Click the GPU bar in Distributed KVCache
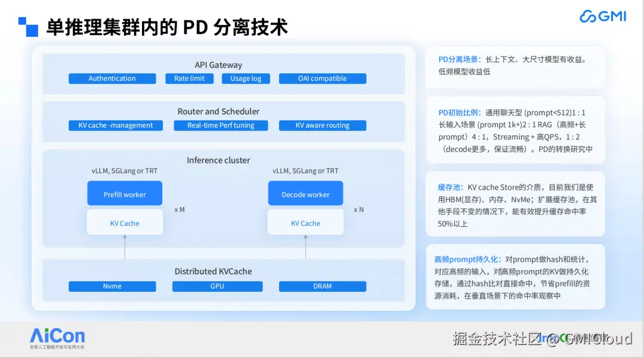Screen dimensions: 644x358 [217, 286]
